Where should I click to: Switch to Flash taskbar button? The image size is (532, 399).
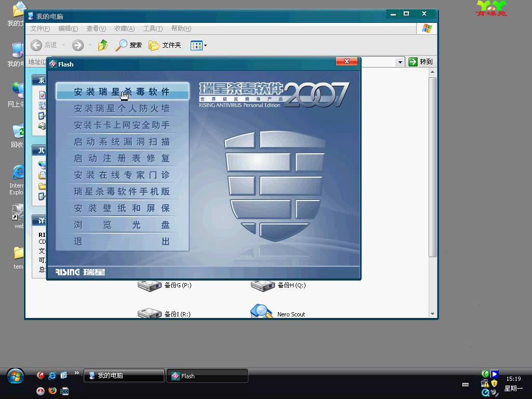click(207, 376)
